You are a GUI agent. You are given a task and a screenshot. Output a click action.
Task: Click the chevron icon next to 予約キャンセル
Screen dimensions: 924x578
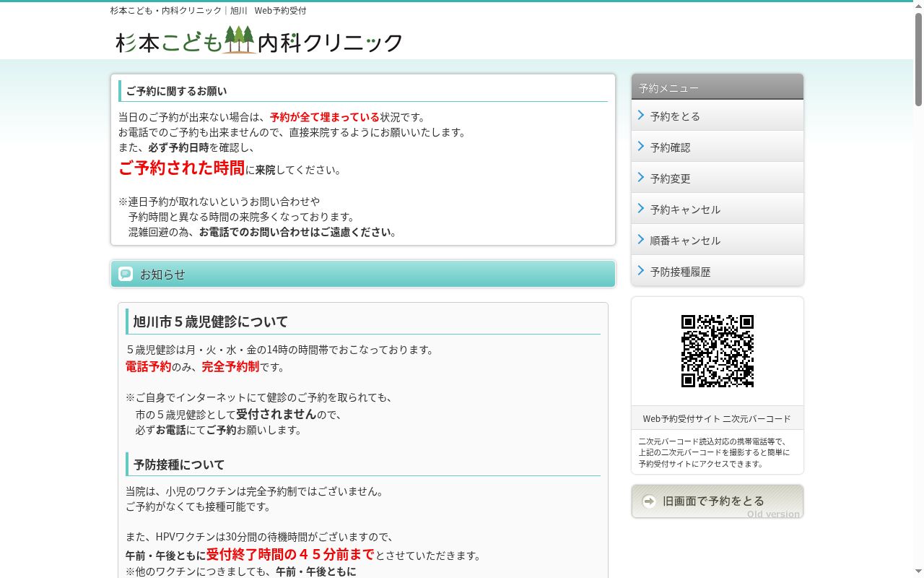point(640,208)
